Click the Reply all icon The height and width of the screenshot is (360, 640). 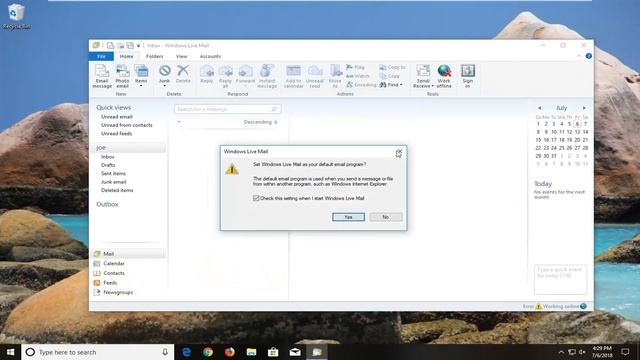coord(225,76)
